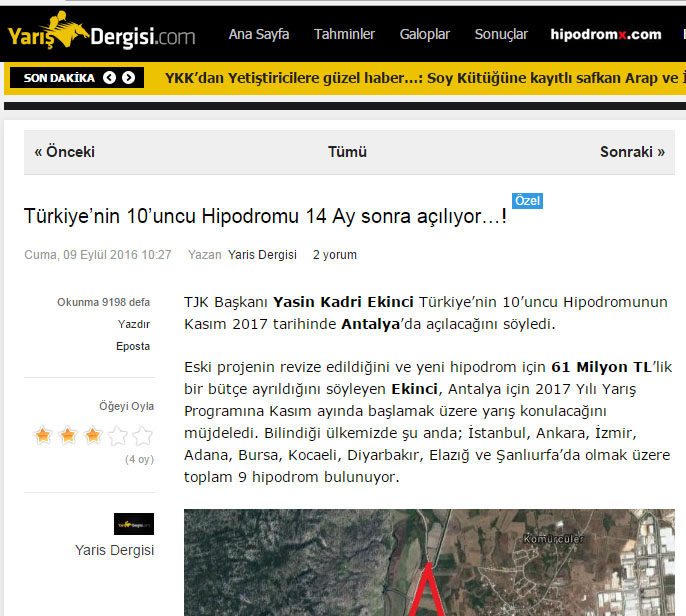The image size is (686, 616).
Task: Go to the Sonraki » article
Action: 633,152
